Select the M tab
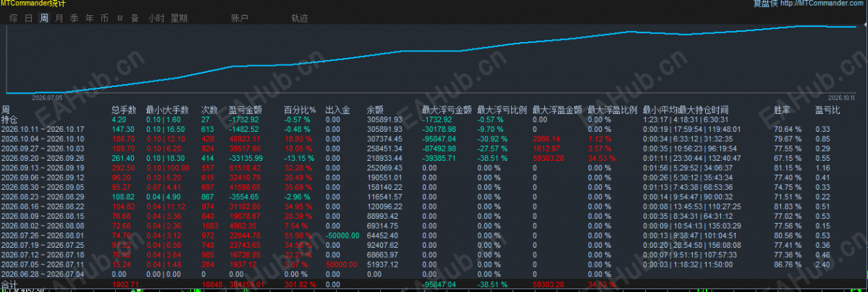This screenshot has height=292, width=868. pos(119,18)
